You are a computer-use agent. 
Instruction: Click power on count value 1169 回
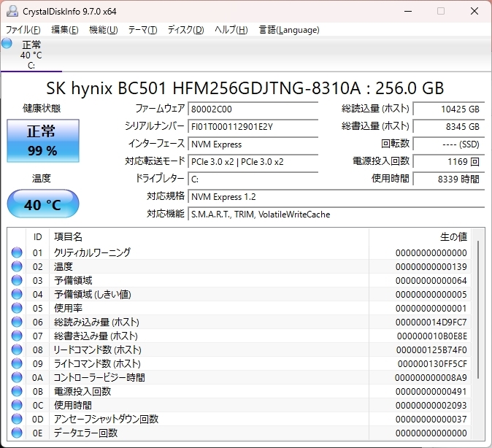click(x=449, y=161)
